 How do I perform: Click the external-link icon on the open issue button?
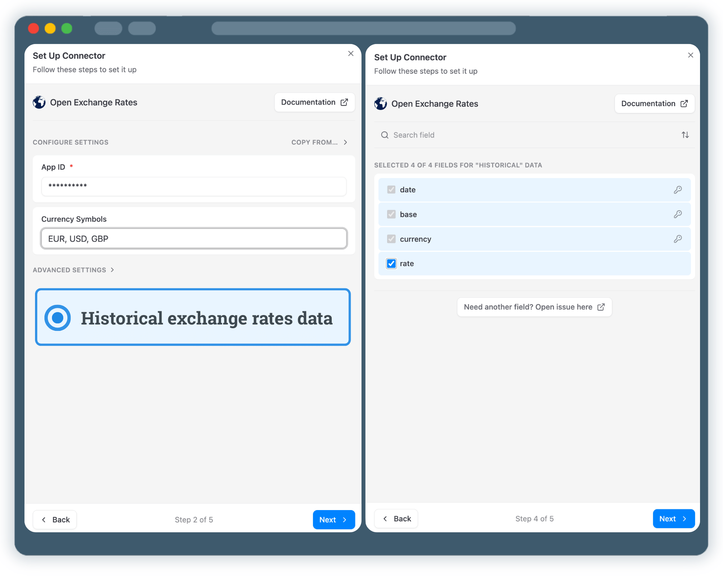601,307
